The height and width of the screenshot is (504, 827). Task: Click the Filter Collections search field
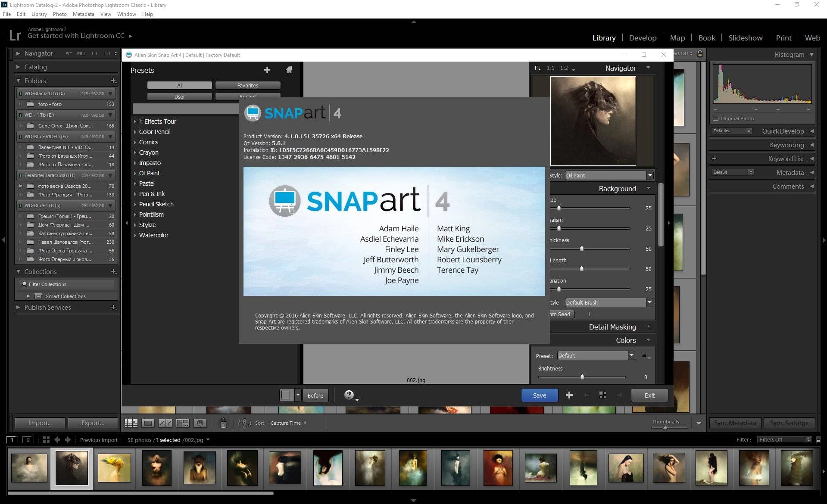(67, 284)
